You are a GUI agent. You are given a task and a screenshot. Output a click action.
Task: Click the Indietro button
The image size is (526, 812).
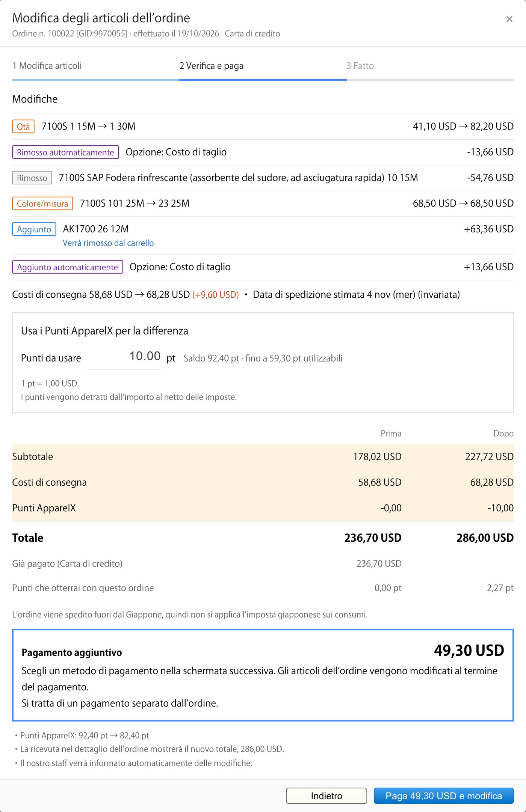click(326, 795)
